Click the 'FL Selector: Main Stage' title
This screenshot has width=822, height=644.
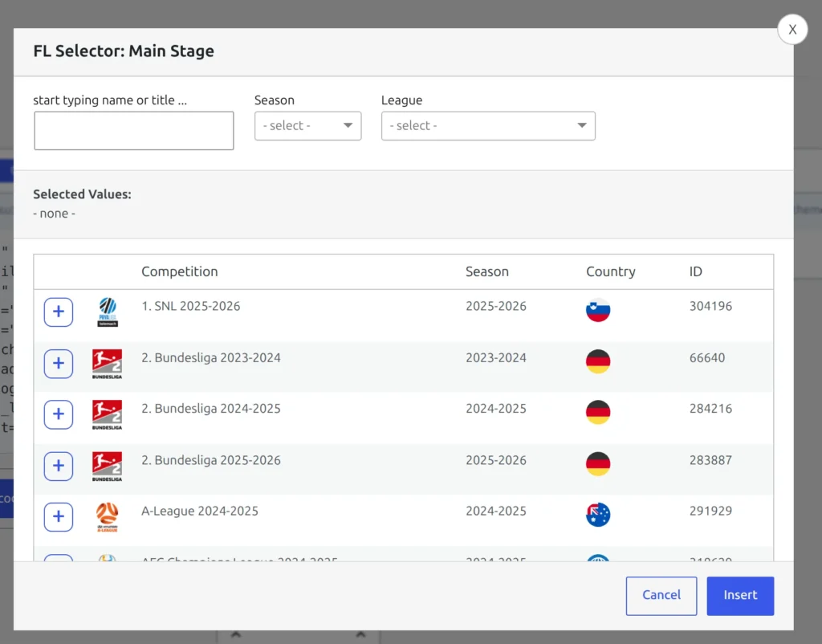pyautogui.click(x=124, y=51)
